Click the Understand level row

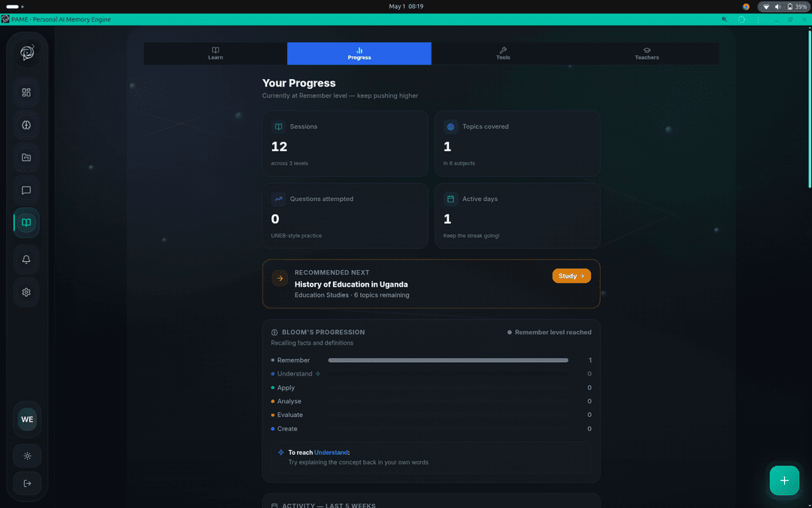(431, 374)
